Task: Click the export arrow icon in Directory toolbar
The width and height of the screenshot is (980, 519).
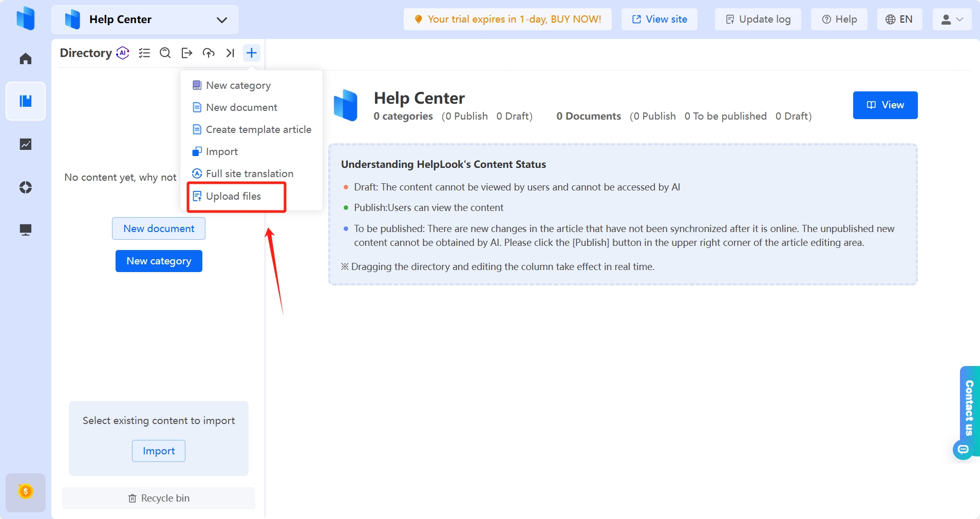Action: (x=186, y=53)
